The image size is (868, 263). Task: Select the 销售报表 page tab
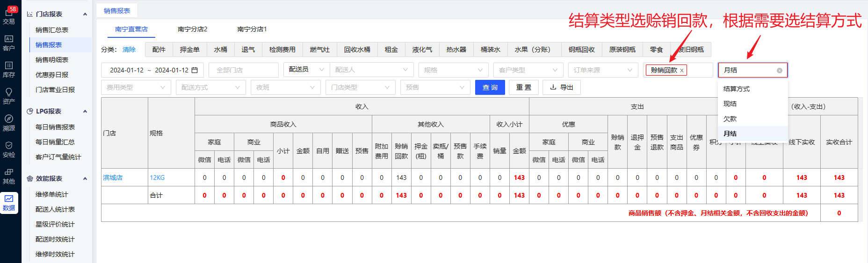117,11
